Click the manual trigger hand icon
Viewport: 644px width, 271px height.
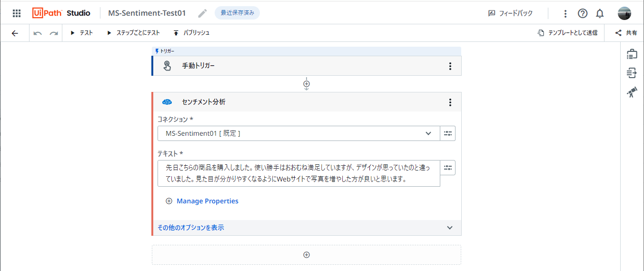pos(167,66)
